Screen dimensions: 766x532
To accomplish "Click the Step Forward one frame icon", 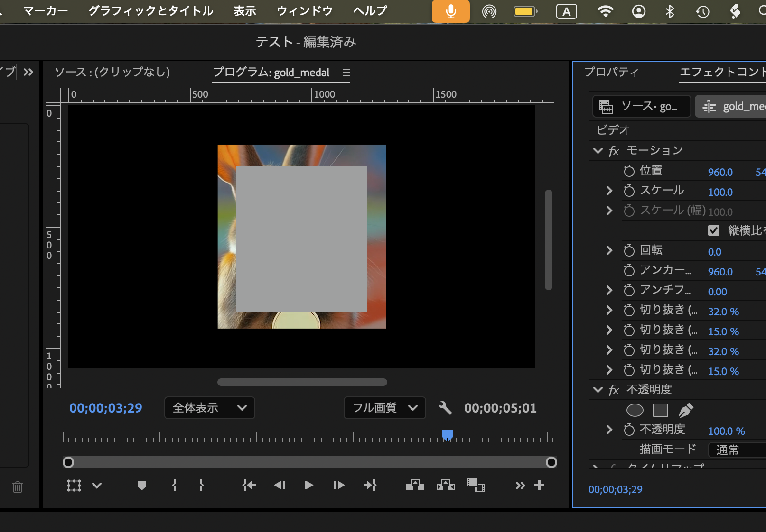I will (339, 485).
